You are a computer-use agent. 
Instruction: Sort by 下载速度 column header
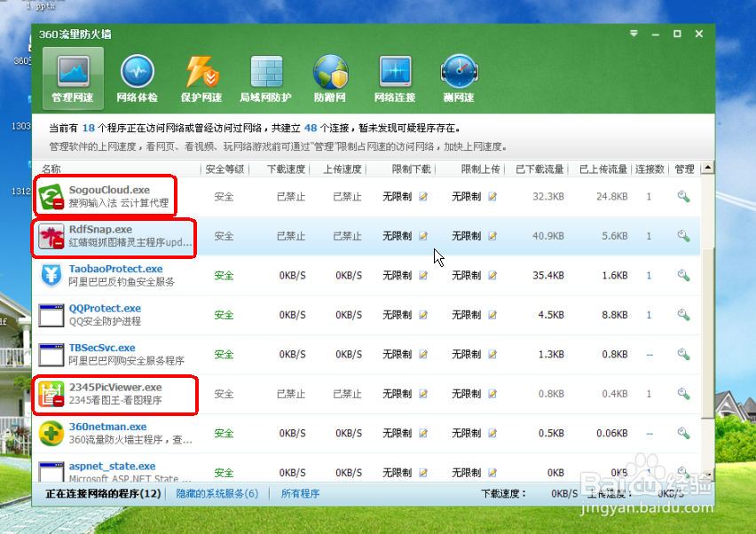(x=286, y=169)
